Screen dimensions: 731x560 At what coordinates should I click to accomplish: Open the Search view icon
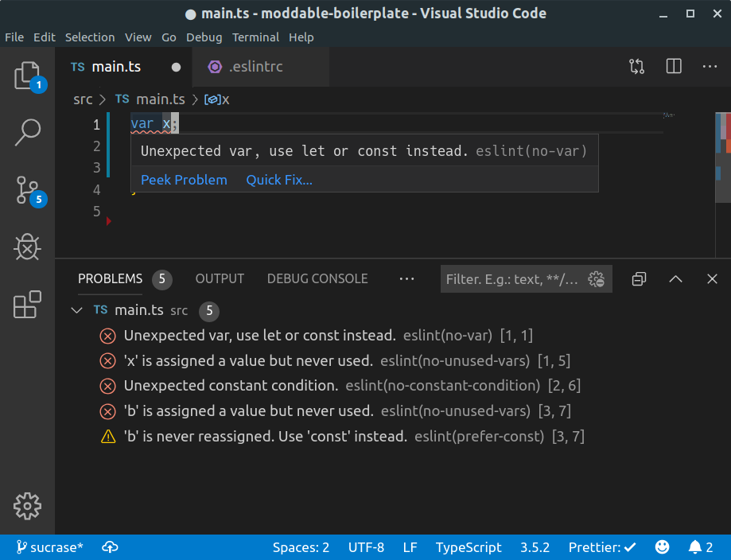coord(27,132)
